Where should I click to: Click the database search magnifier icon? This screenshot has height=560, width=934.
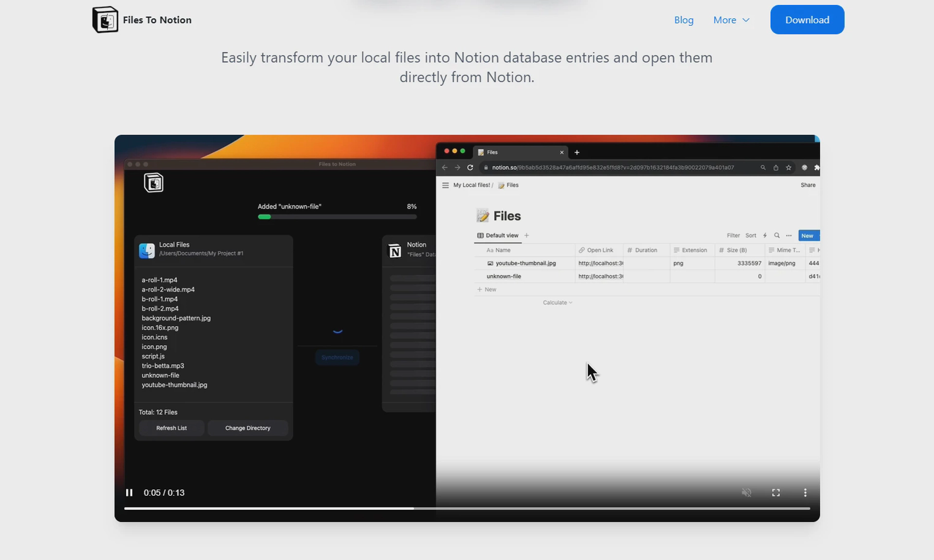[x=777, y=235]
